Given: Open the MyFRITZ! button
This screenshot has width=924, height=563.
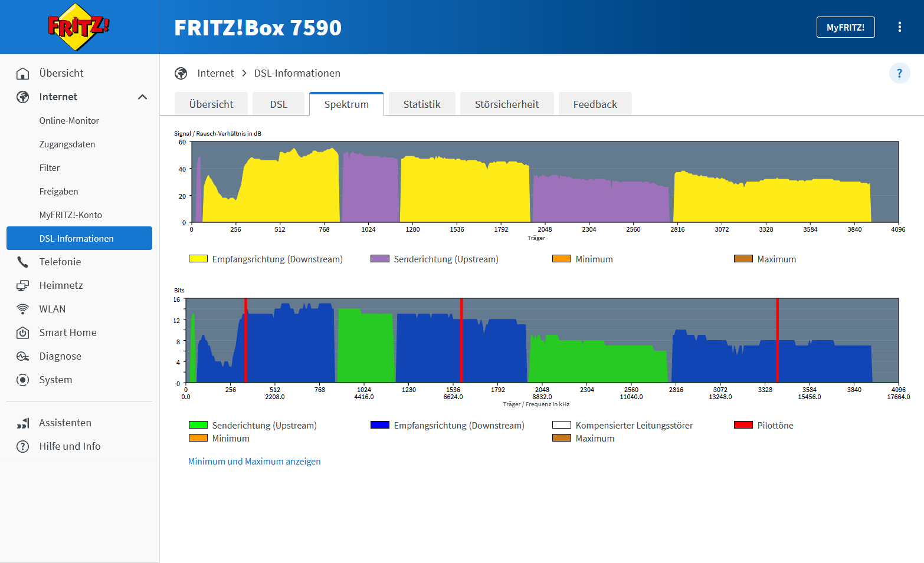Looking at the screenshot, I should pos(845,27).
